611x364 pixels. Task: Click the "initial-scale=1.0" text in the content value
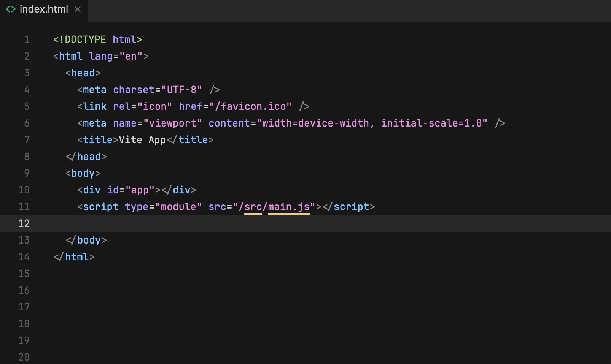[x=431, y=123]
